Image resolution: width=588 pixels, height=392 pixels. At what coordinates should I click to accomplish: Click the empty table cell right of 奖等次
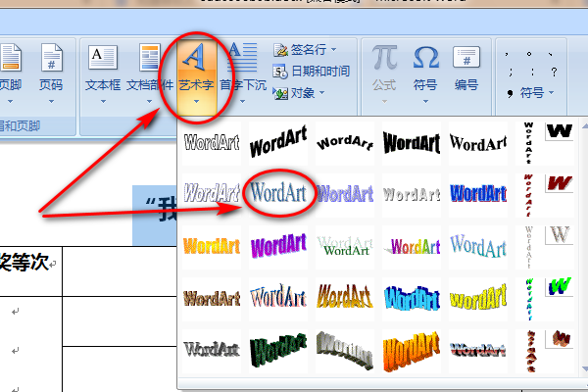click(x=120, y=271)
